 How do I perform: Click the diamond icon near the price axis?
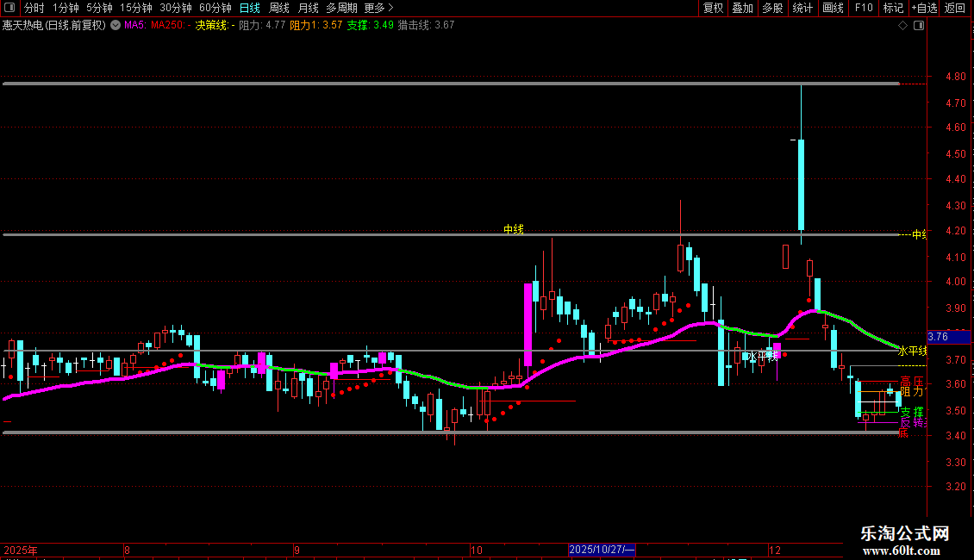902,26
